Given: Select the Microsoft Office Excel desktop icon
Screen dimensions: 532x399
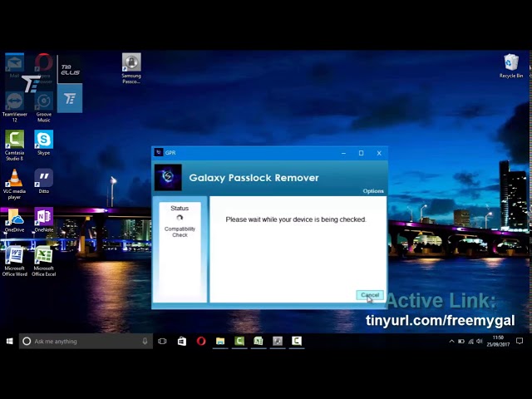Looking at the screenshot, I should 44,261.
